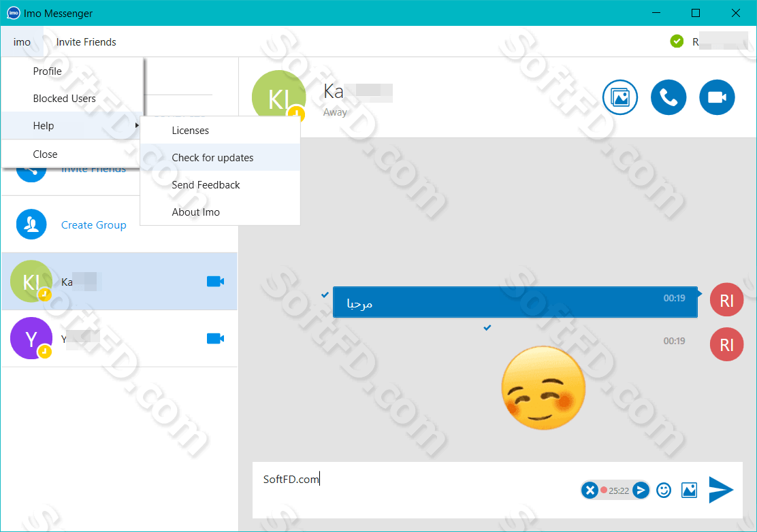
Task: Open the send photo gallery button in chat header
Action: tap(620, 97)
